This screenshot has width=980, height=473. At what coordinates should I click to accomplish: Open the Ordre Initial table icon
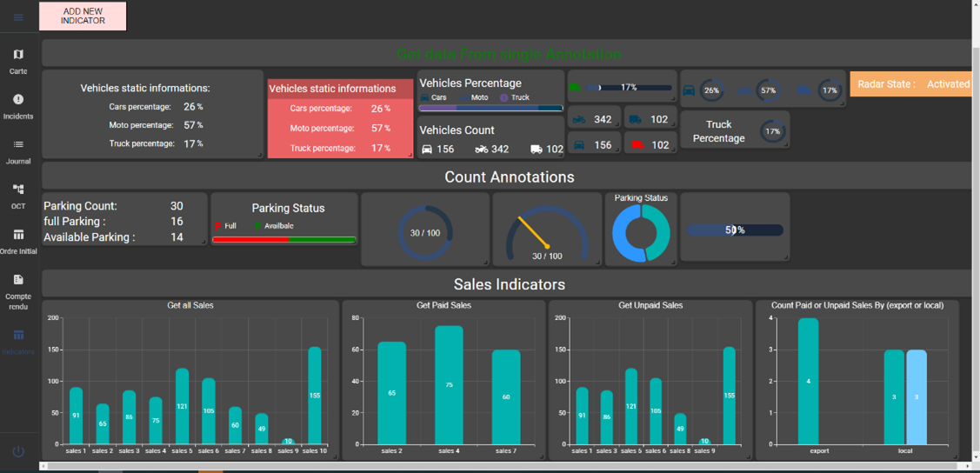[x=18, y=235]
